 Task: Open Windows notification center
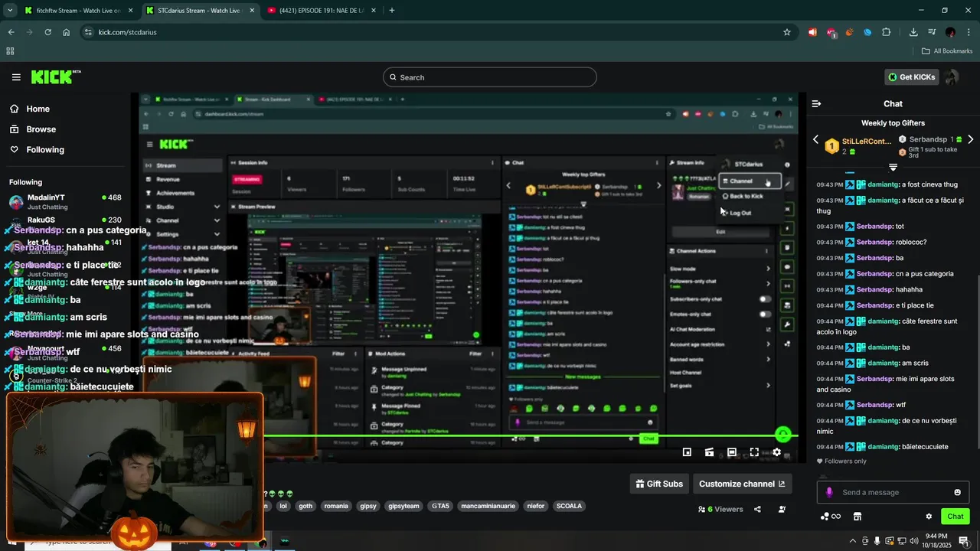coord(964,542)
